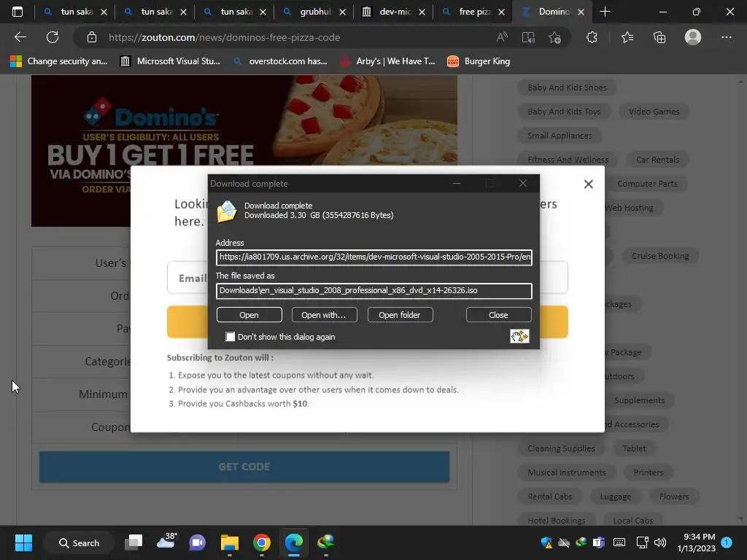The height and width of the screenshot is (560, 747).
Task: Select the Car Rentals tag
Action: pos(658,160)
